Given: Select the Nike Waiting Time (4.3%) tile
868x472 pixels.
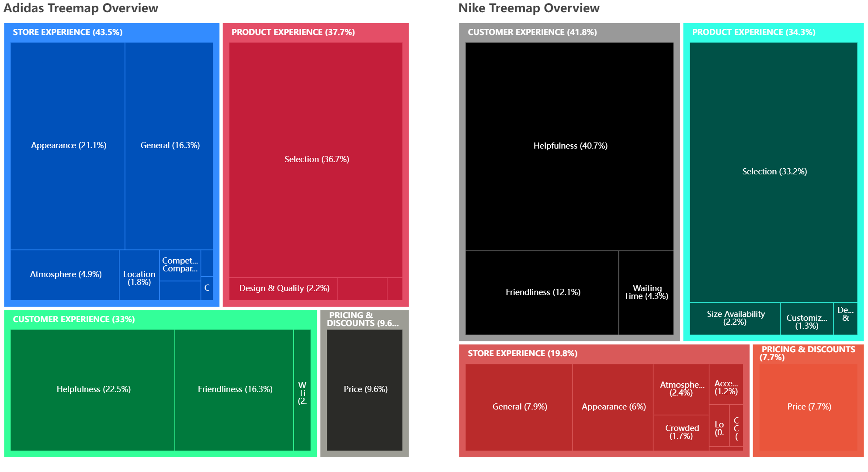Looking at the screenshot, I should 646,293.
